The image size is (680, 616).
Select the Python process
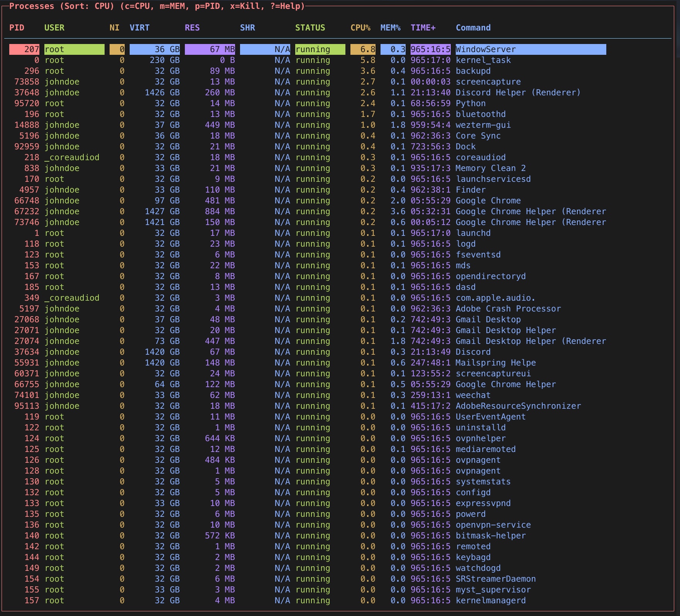(308, 103)
